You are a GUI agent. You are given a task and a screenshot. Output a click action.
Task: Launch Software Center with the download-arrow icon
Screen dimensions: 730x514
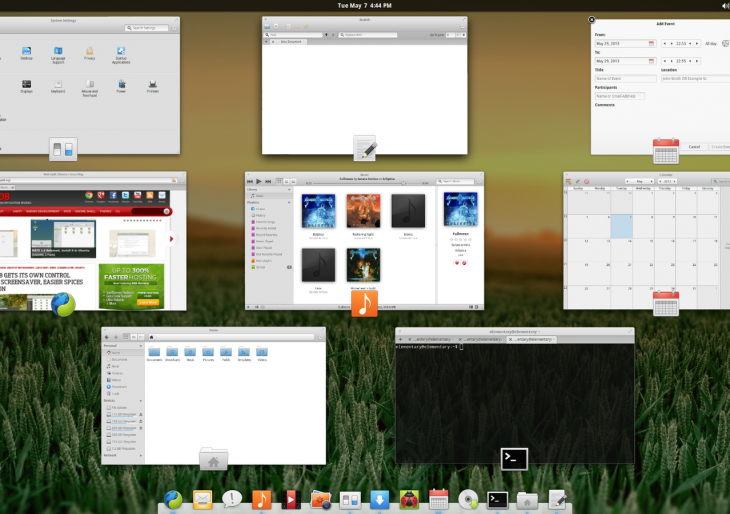pos(379,499)
